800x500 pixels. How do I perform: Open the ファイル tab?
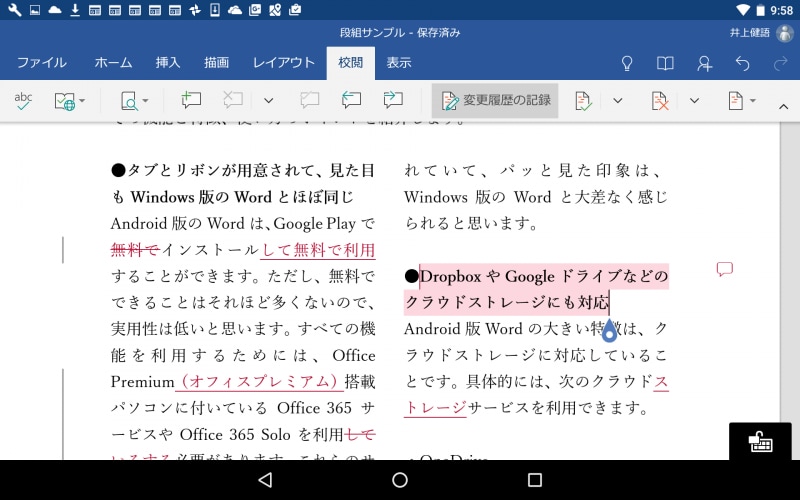click(x=41, y=63)
